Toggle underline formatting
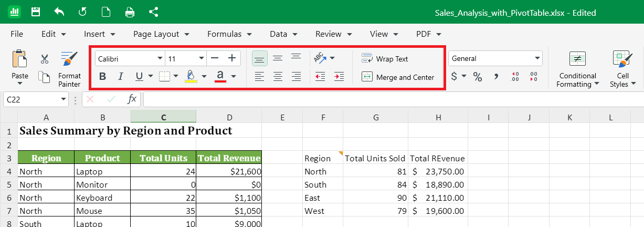 tap(139, 77)
